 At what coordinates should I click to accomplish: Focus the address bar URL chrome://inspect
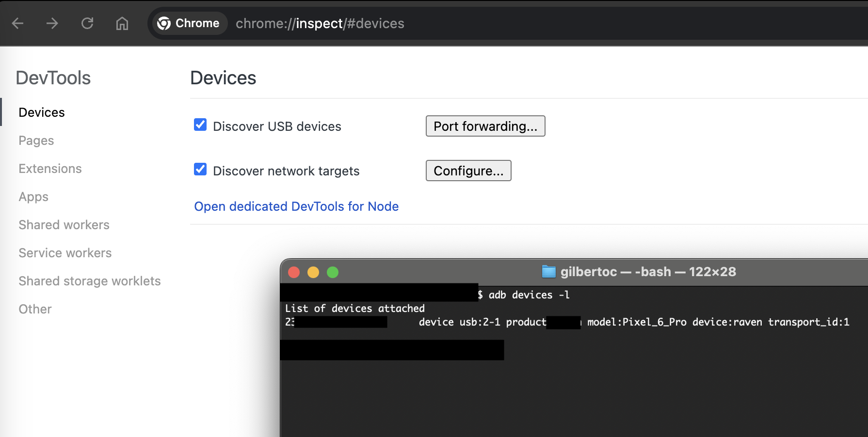(320, 23)
